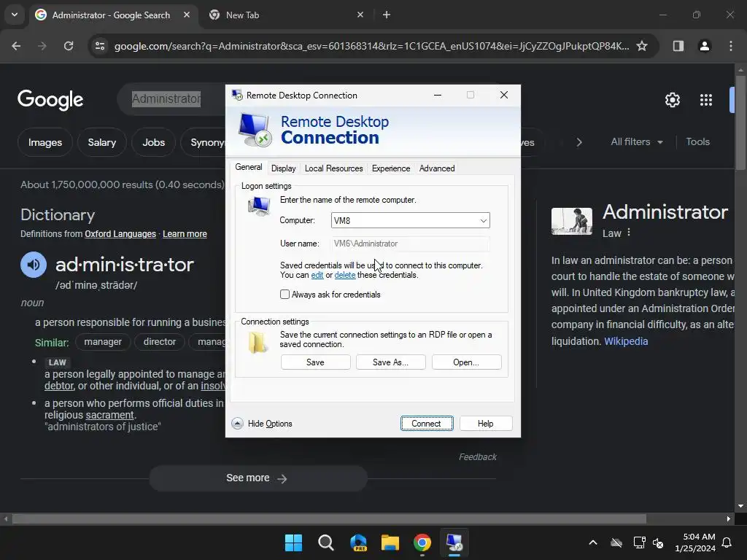Enable Always ask for credentials
This screenshot has width=747, height=560.
(285, 295)
